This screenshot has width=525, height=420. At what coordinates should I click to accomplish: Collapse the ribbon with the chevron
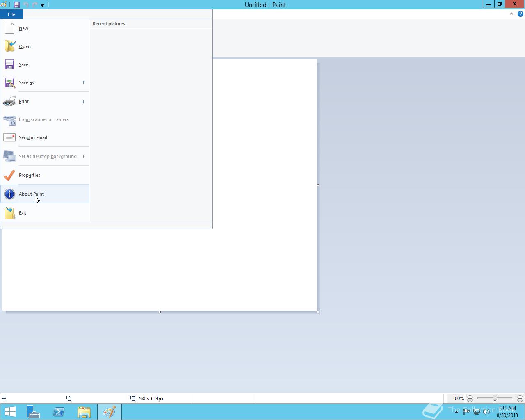(511, 14)
